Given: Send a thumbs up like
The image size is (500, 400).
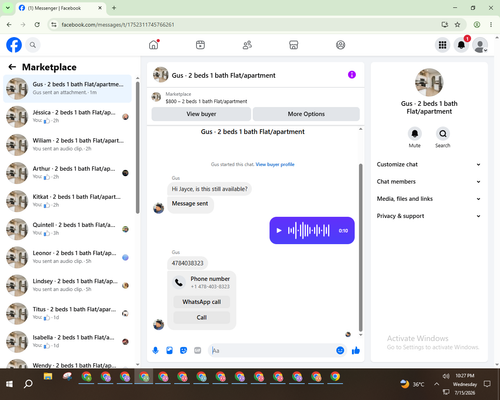Looking at the screenshot, I should click(x=356, y=350).
